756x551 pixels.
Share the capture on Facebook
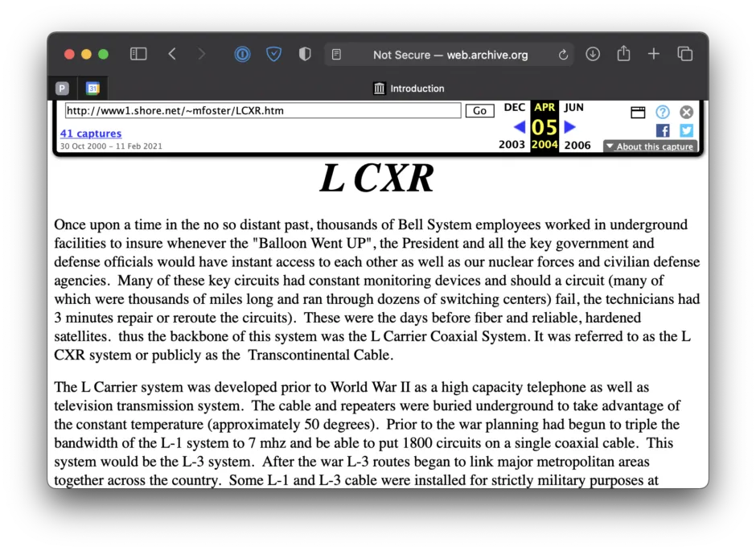click(663, 130)
